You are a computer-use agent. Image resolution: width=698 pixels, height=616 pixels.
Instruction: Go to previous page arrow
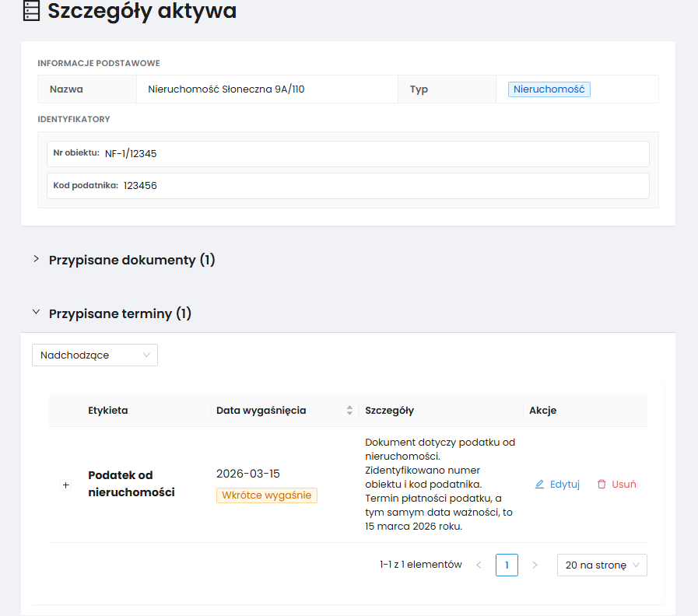(479, 565)
